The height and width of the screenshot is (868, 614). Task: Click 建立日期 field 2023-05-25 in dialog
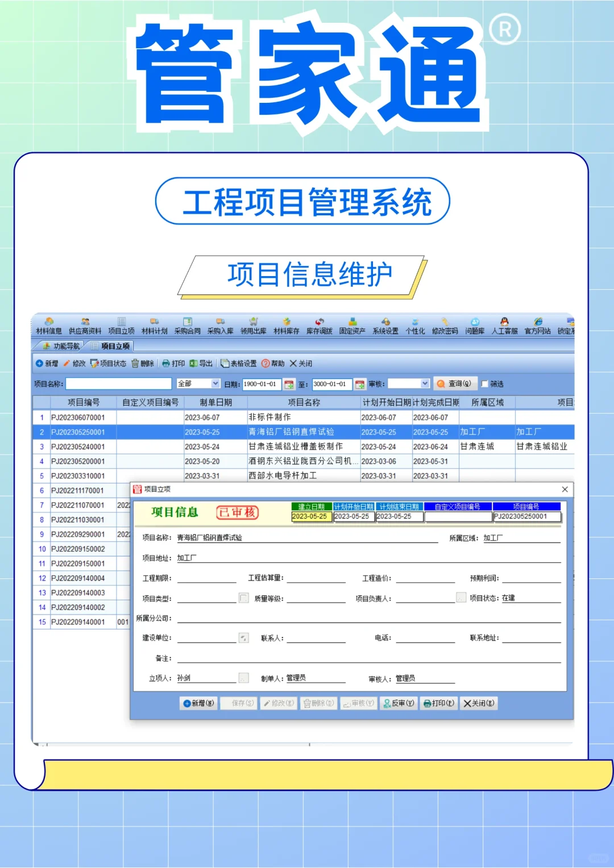(x=312, y=517)
